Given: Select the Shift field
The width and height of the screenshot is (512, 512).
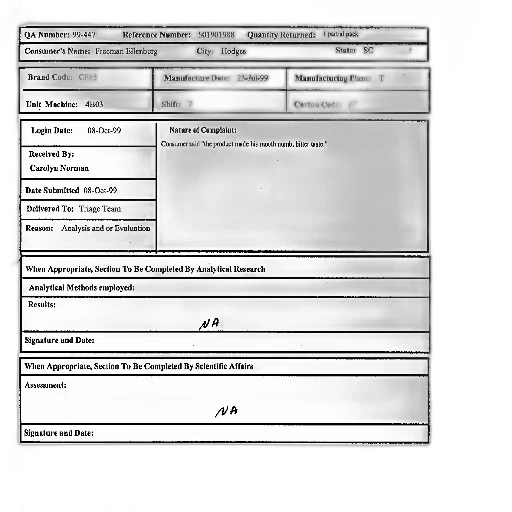Looking at the screenshot, I should pyautogui.click(x=220, y=102).
